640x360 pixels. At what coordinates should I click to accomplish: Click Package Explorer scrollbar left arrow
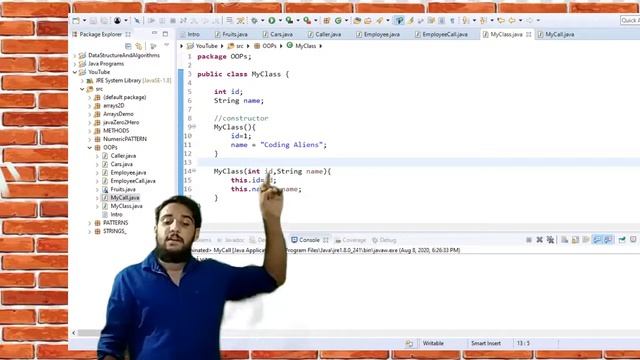(x=74, y=333)
